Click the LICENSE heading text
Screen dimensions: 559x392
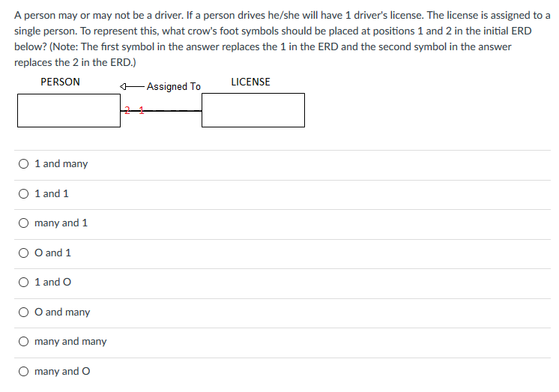[x=250, y=82]
